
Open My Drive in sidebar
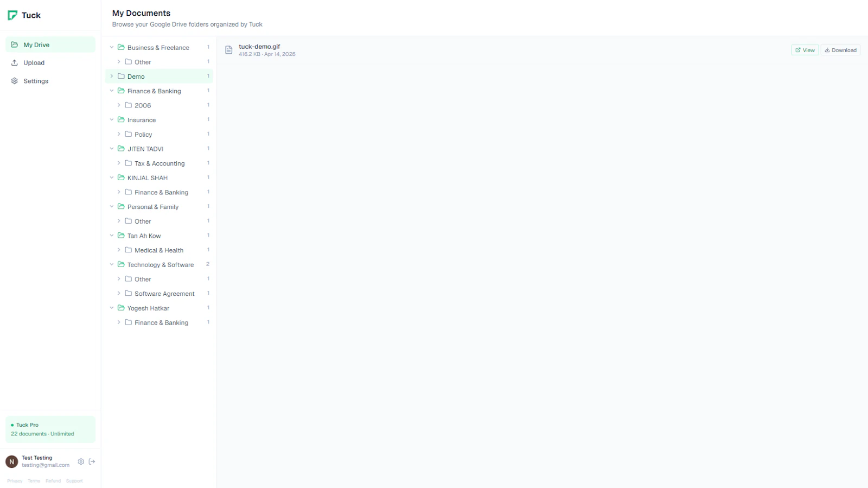tap(50, 45)
